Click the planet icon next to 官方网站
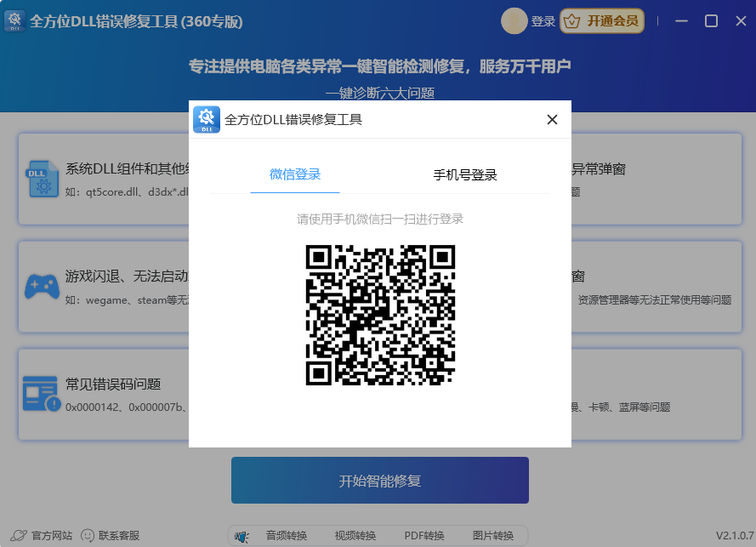Image resolution: width=756 pixels, height=547 pixels. [x=18, y=536]
